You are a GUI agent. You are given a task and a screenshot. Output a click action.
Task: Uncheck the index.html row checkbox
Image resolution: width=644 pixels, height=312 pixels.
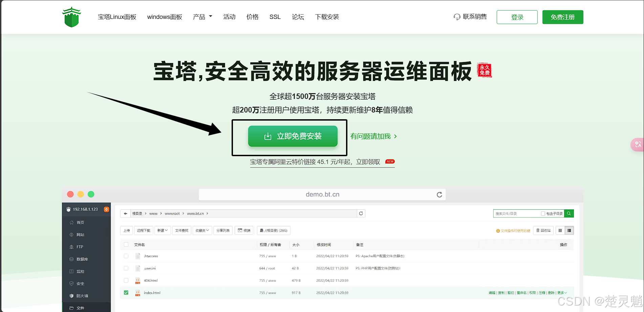click(126, 293)
